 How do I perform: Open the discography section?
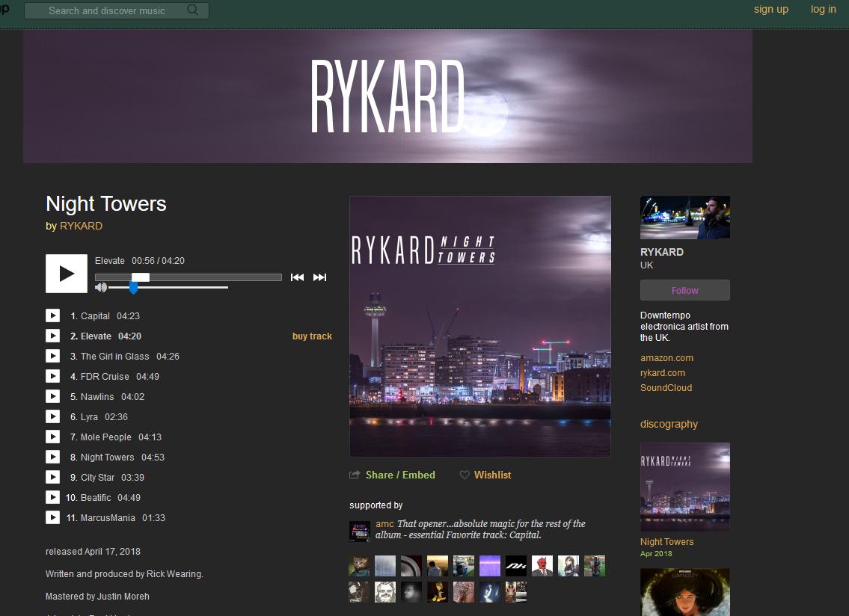coord(669,424)
